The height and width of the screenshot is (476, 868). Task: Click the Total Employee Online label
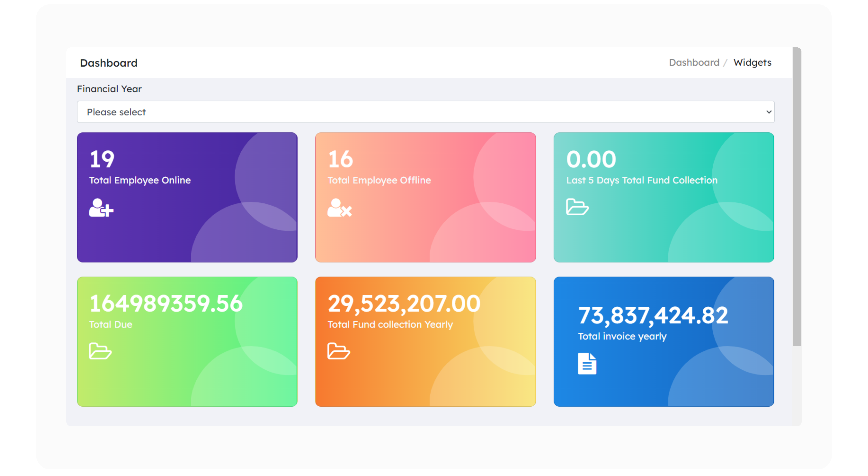point(140,180)
